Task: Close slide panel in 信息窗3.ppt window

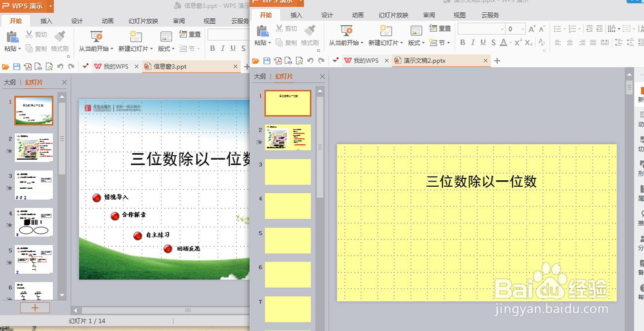Action: (64, 82)
